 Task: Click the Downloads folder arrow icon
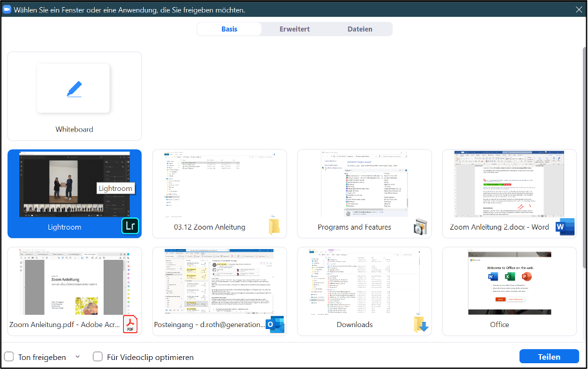[x=421, y=324]
